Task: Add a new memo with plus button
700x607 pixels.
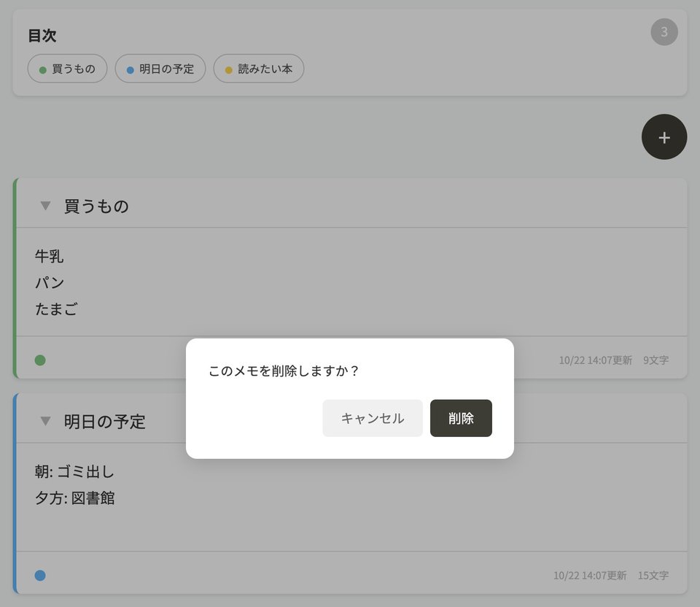Action: [664, 136]
